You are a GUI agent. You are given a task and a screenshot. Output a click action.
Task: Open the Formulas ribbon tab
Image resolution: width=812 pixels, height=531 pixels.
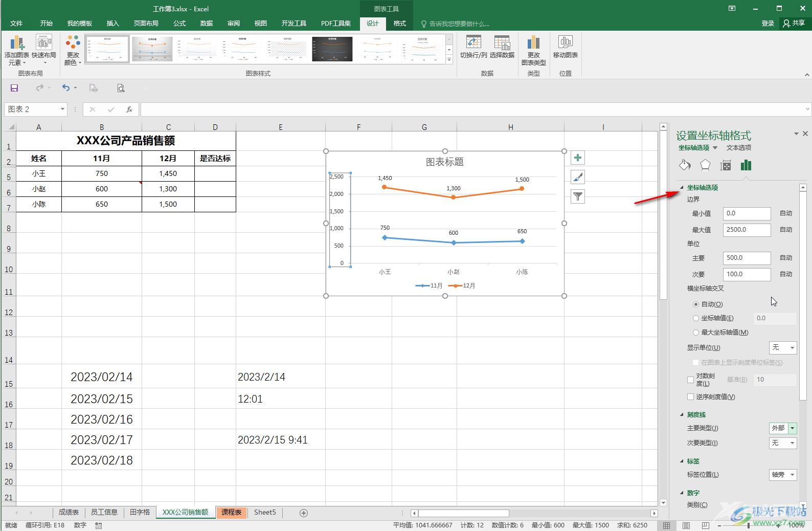(x=179, y=24)
